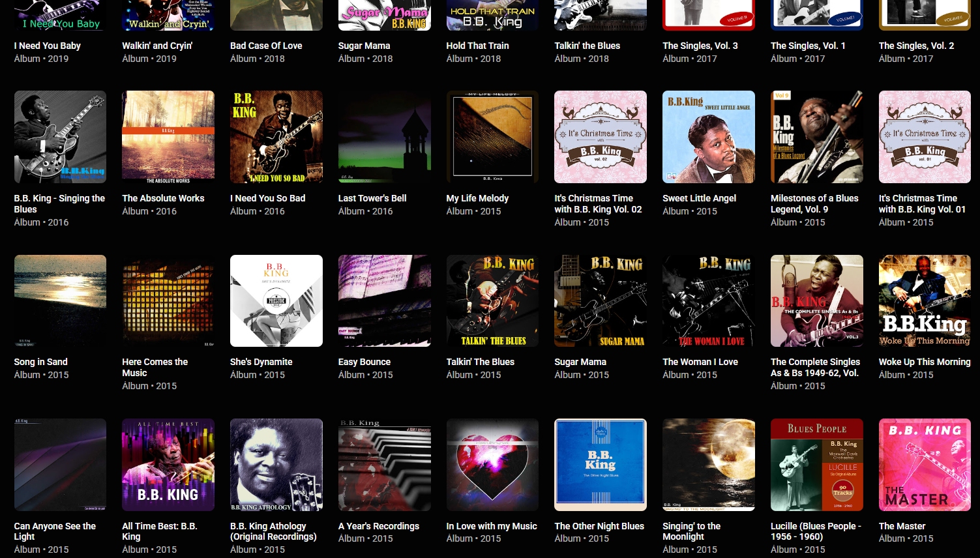Image resolution: width=980 pixels, height=558 pixels.
Task: Open The Woman I Love title link
Action: [700, 362]
